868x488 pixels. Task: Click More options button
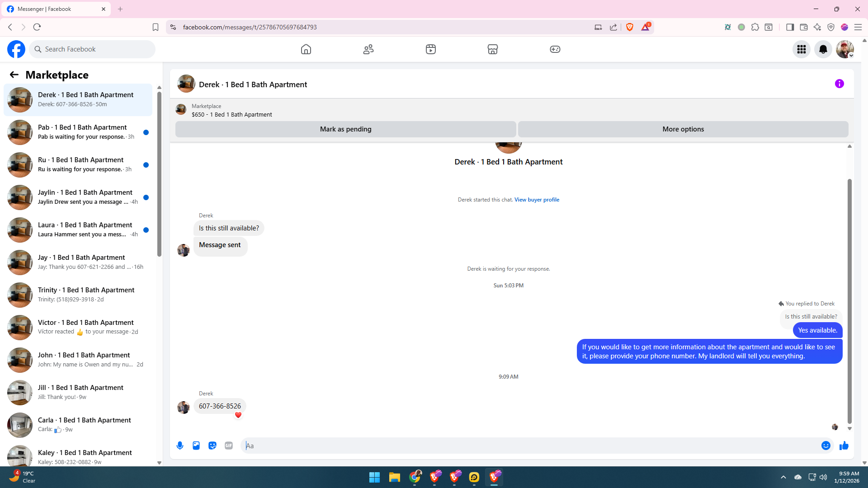(x=683, y=129)
